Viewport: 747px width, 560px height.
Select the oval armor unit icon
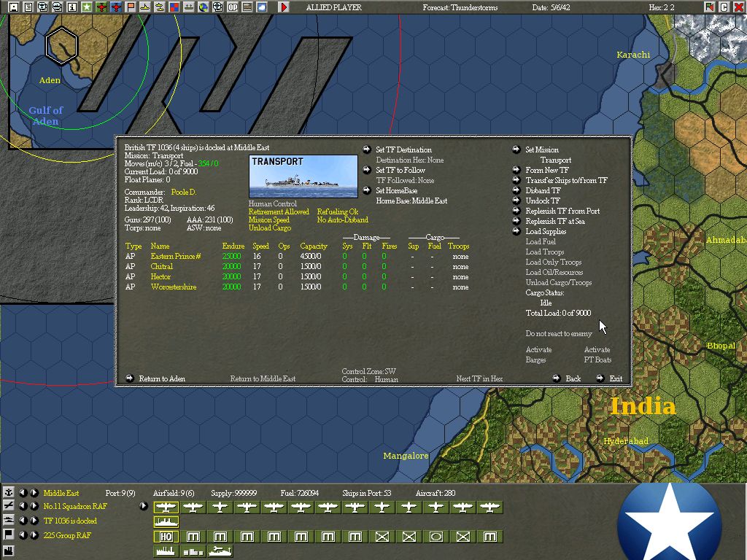tap(436, 537)
